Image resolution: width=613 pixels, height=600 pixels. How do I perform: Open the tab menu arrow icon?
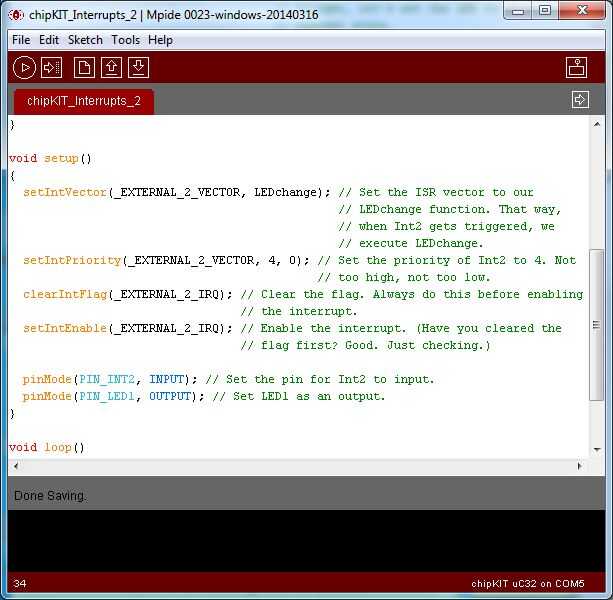580,99
